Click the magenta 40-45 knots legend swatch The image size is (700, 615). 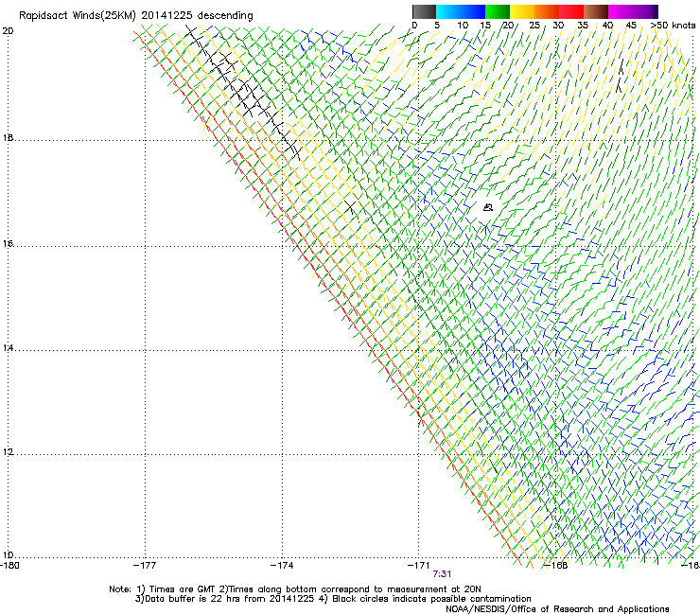coord(621,11)
